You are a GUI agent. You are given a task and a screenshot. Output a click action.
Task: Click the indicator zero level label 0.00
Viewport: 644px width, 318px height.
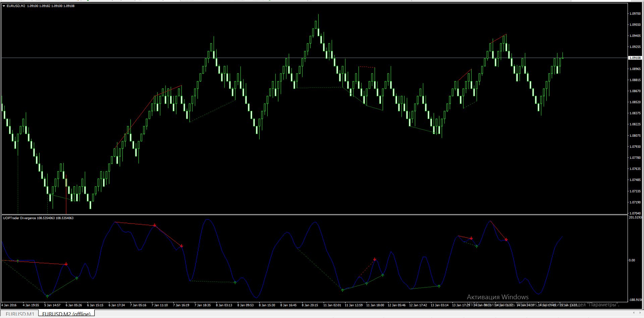(x=632, y=260)
